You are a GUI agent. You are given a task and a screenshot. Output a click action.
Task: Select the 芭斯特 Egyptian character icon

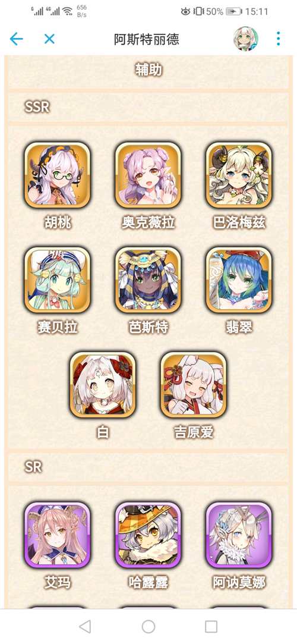[148, 279]
